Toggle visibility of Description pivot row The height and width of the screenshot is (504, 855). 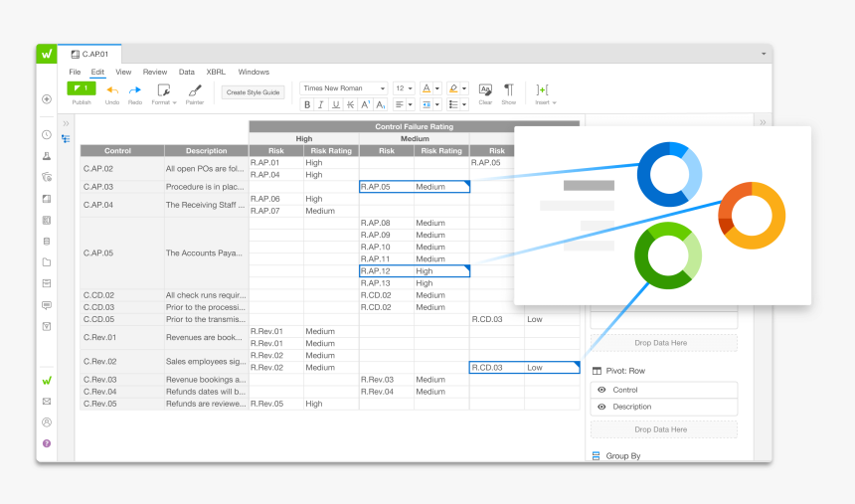(601, 407)
